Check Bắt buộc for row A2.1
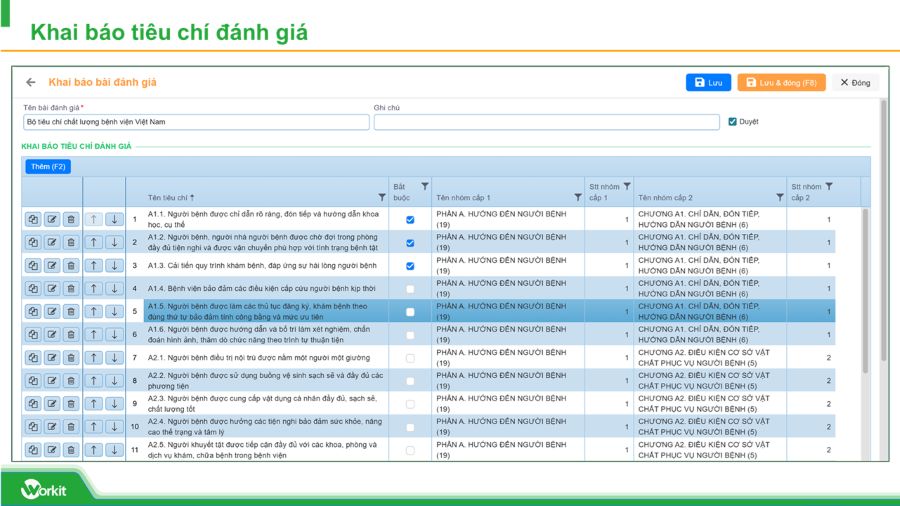This screenshot has height=506, width=900. click(410, 358)
